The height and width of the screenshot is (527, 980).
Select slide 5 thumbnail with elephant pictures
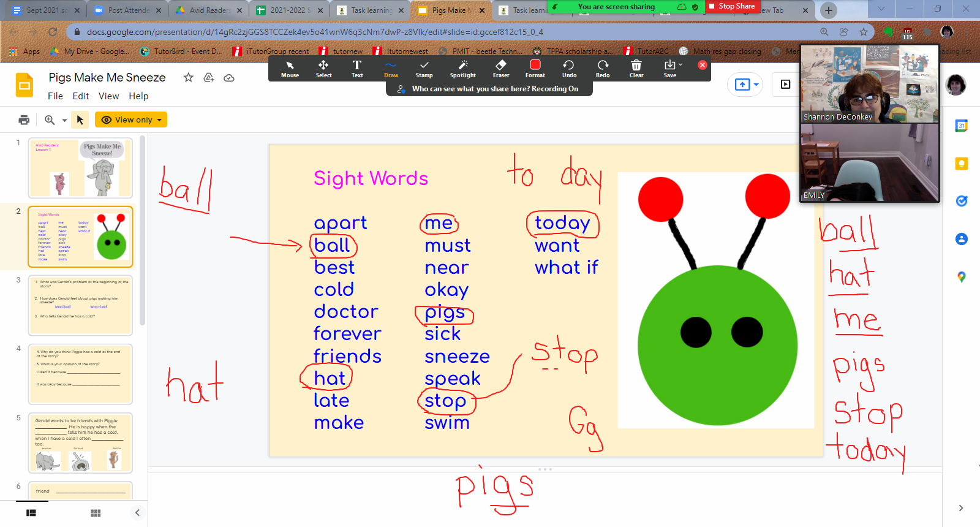coord(80,442)
